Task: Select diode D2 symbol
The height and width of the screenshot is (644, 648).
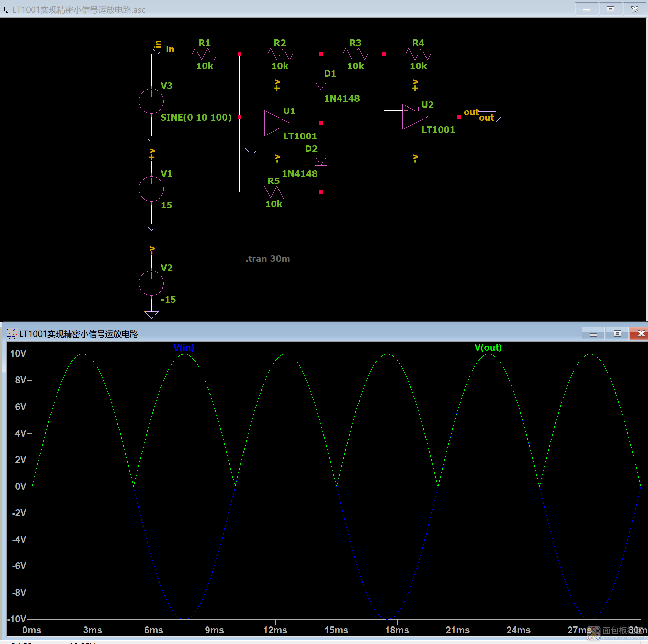Action: point(321,161)
